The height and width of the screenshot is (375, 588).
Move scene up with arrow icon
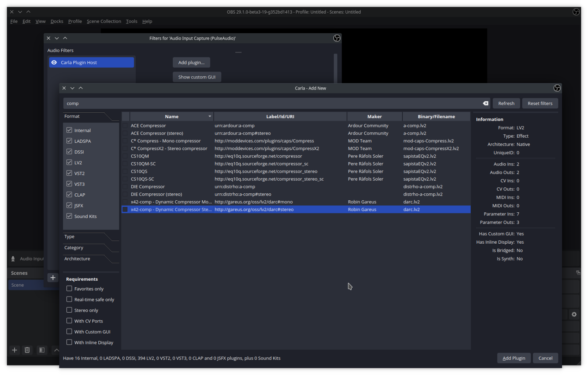[56, 350]
